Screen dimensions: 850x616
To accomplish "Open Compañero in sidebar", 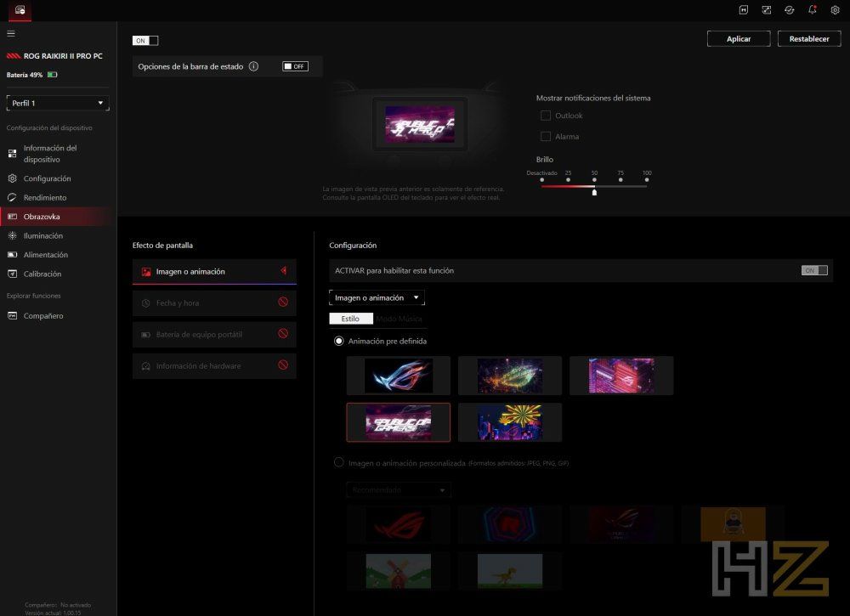I will (x=58, y=315).
